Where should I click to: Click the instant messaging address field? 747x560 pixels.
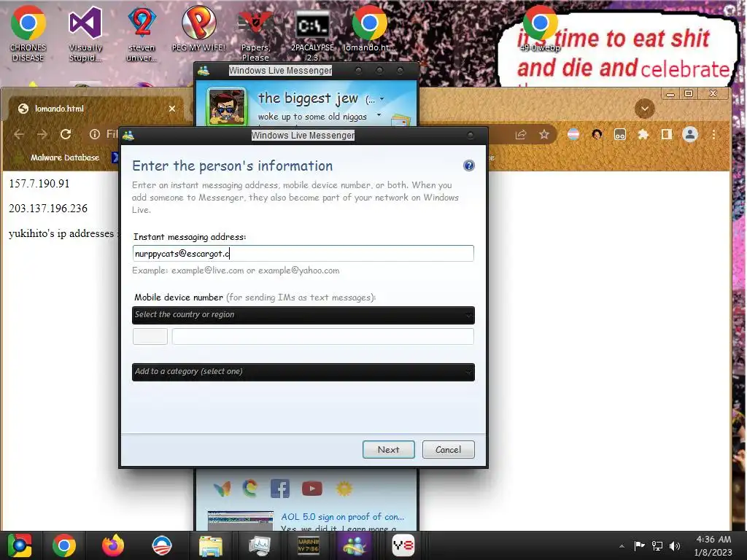click(303, 253)
